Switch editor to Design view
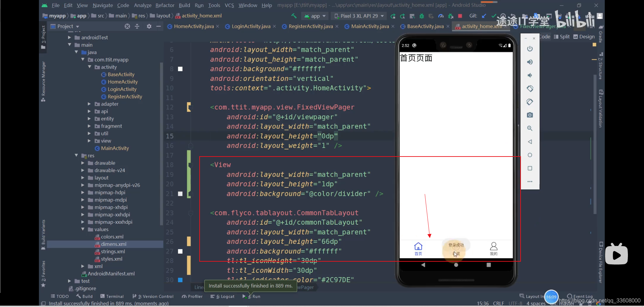The image size is (644, 307). (x=584, y=37)
